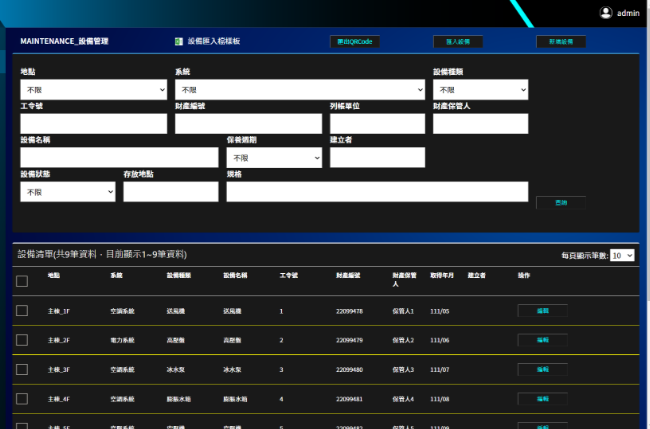Image resolution: width=650 pixels, height=429 pixels.
Task: Expand the 地點 location dropdown
Action: pyautogui.click(x=93, y=90)
